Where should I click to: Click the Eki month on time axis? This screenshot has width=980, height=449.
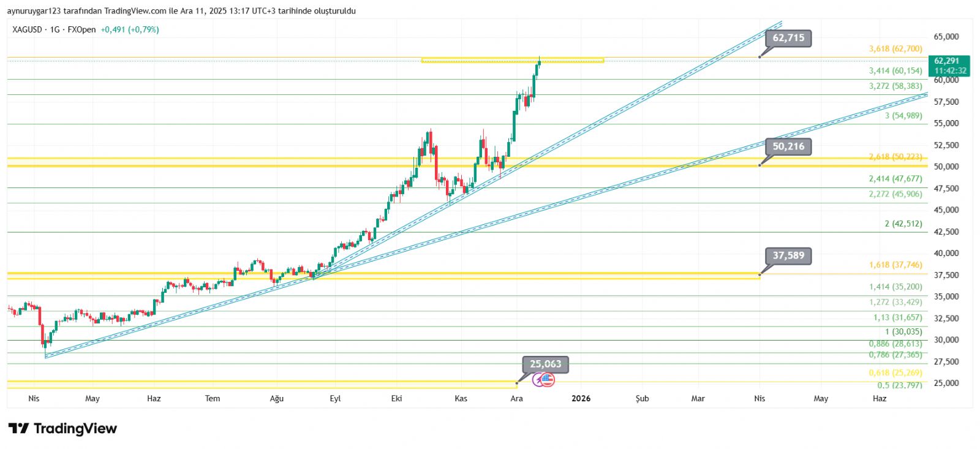397,399
